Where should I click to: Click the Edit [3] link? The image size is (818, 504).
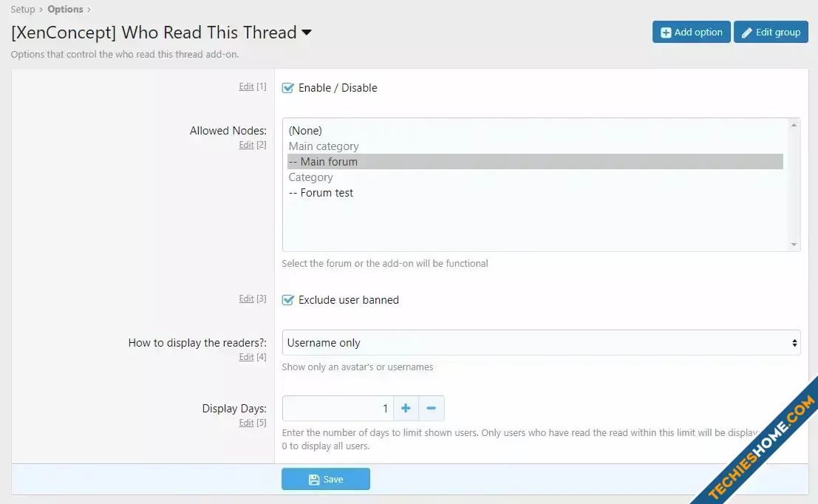click(x=246, y=299)
